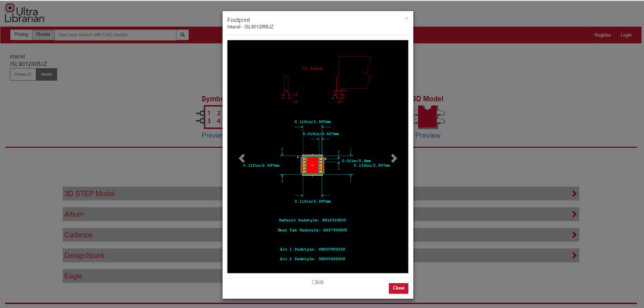Expand the 3D STEP Model chevron
Screen dimensions: 644x308
click(x=574, y=194)
